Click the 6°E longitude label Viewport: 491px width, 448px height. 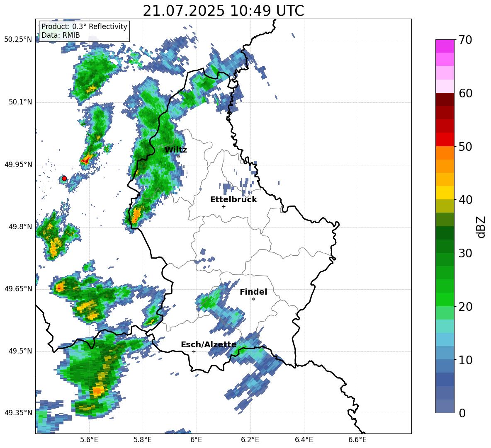(196, 440)
